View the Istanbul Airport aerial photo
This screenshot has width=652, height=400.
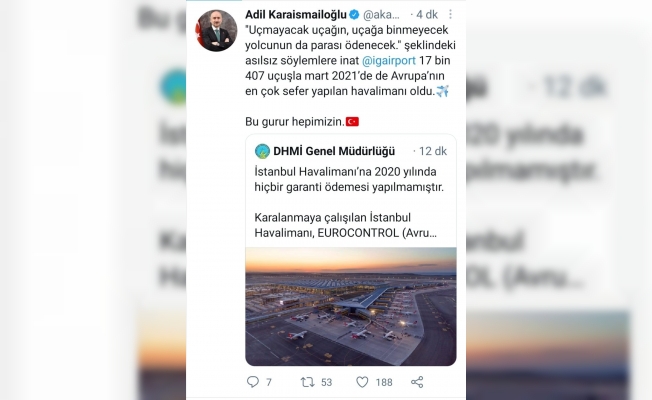point(351,306)
